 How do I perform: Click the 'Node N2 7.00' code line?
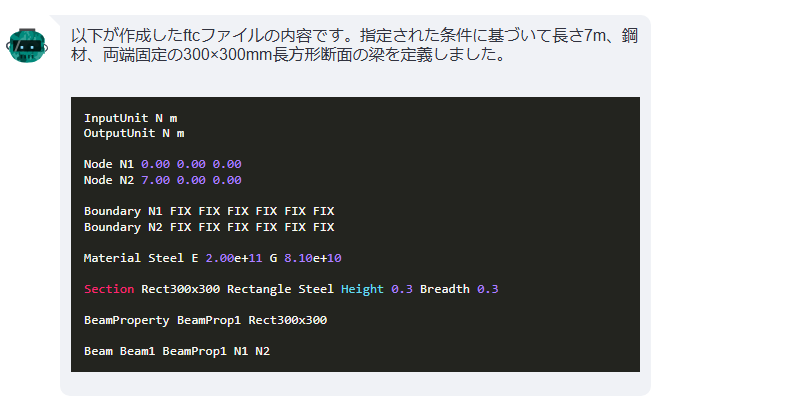coord(163,180)
